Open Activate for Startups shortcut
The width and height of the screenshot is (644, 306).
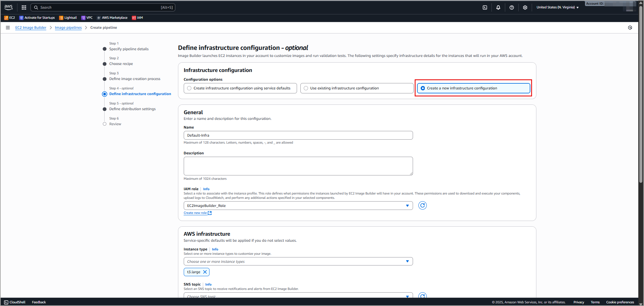37,18
